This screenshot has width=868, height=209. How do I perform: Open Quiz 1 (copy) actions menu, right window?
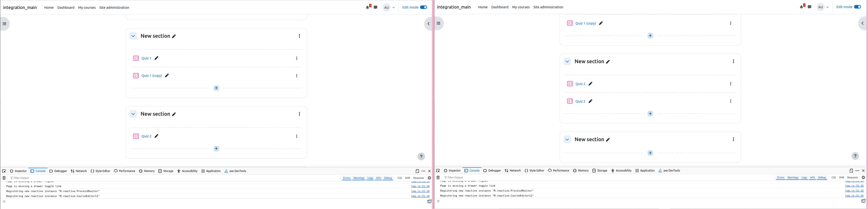pyautogui.click(x=730, y=23)
